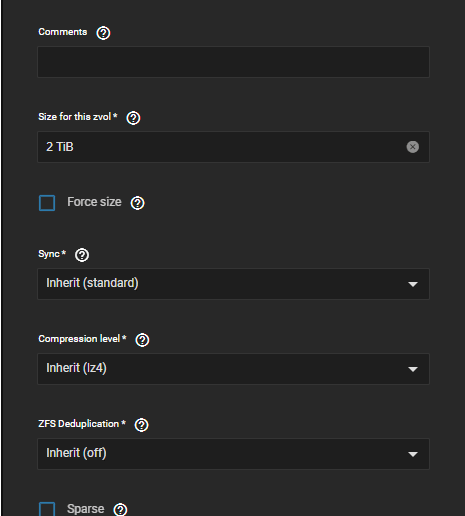Open help tooltip for Comments
The height and width of the screenshot is (516, 465).
[x=103, y=33]
